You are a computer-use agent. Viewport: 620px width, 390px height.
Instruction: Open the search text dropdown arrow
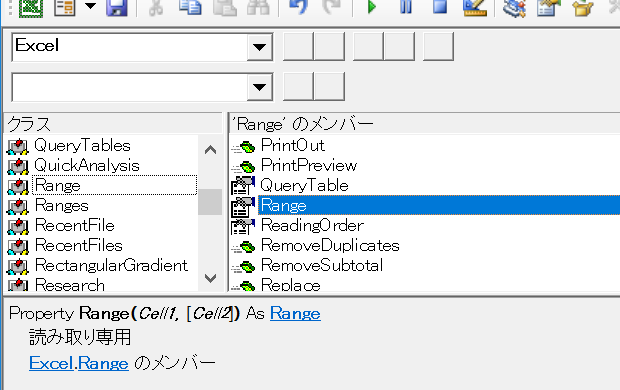[x=259, y=87]
